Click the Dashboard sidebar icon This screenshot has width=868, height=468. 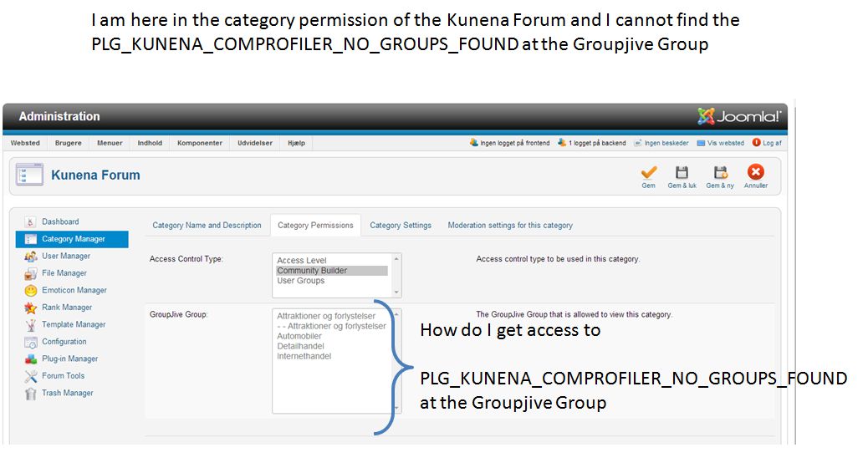pyautogui.click(x=30, y=221)
